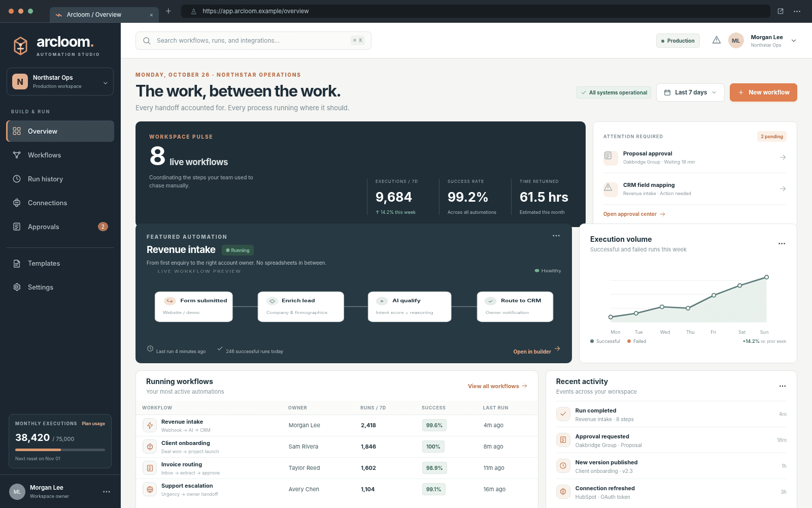Click the ML avatar in top bar
This screenshot has height=508, width=812.
pos(736,41)
